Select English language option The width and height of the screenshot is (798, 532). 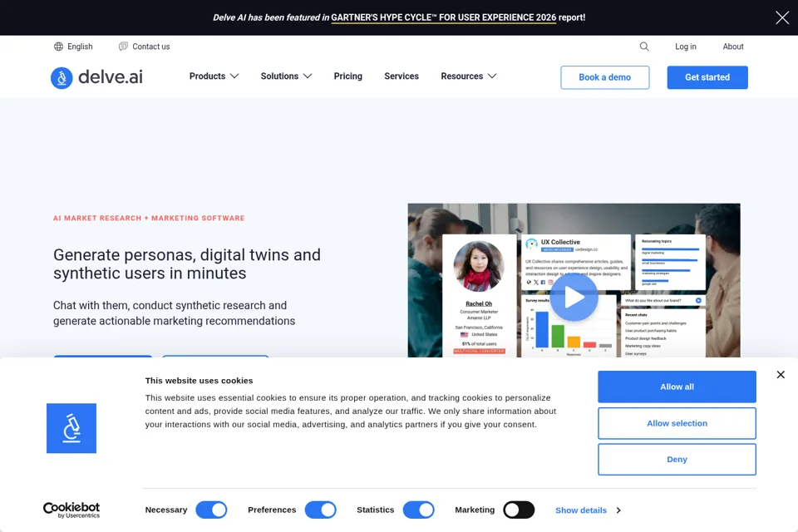click(80, 47)
